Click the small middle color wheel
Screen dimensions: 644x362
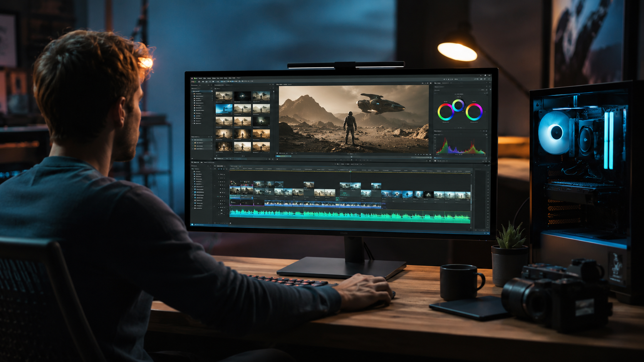click(458, 105)
